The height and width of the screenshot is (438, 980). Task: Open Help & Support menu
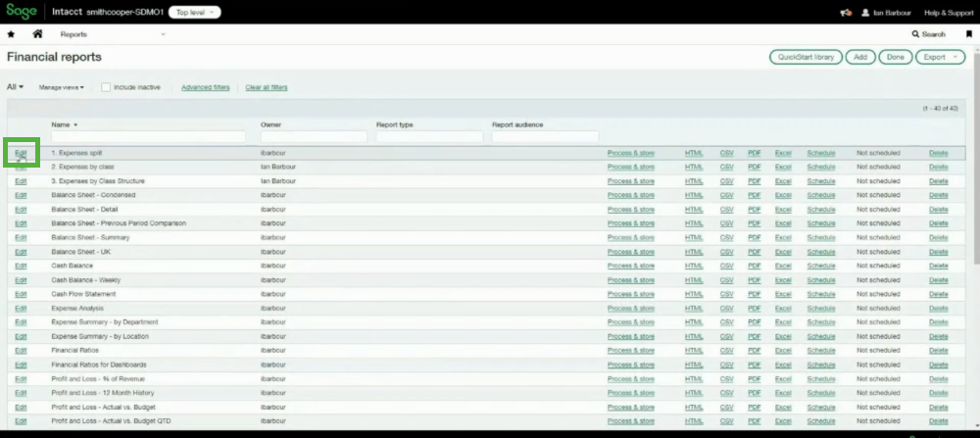click(948, 13)
